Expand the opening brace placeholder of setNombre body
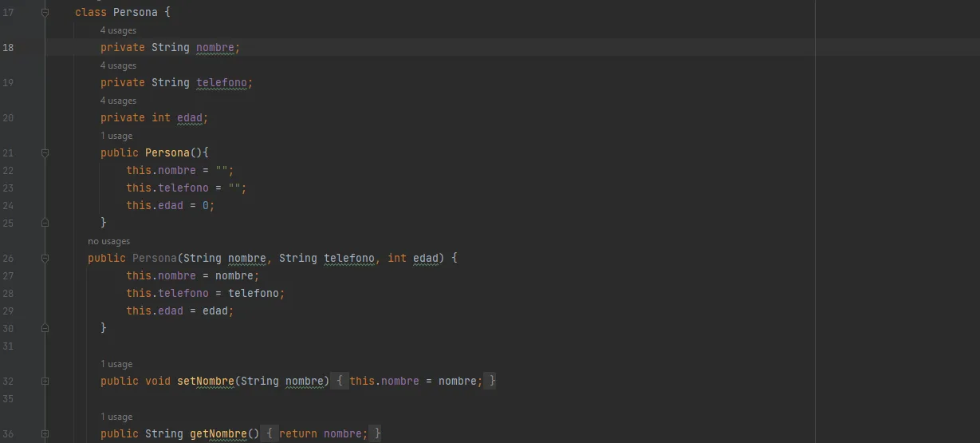The width and height of the screenshot is (980, 443). point(340,381)
